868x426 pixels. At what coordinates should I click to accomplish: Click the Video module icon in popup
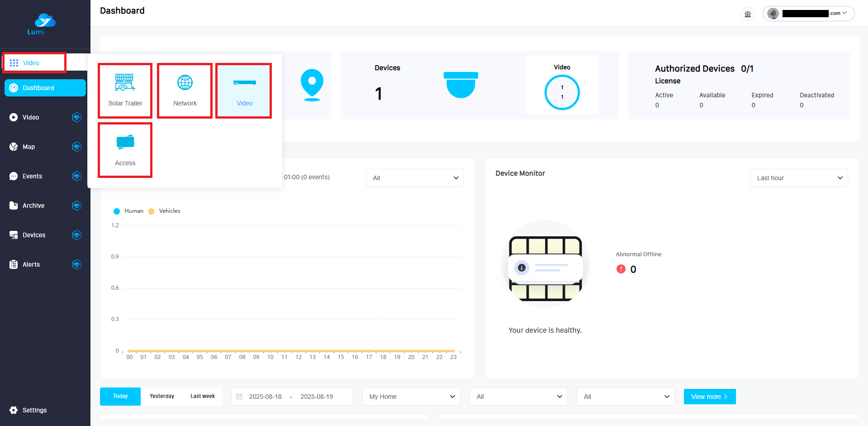(244, 83)
